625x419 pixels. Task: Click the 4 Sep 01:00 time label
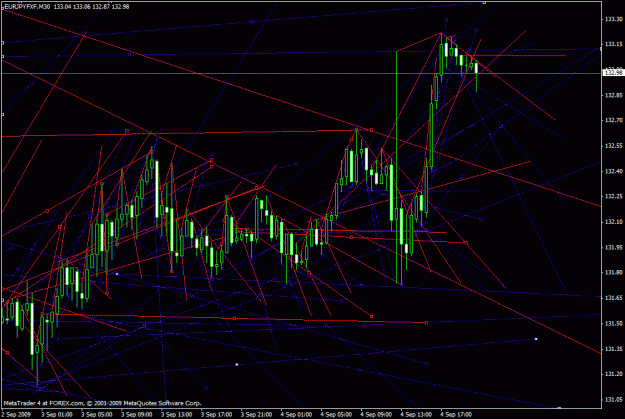point(296,415)
